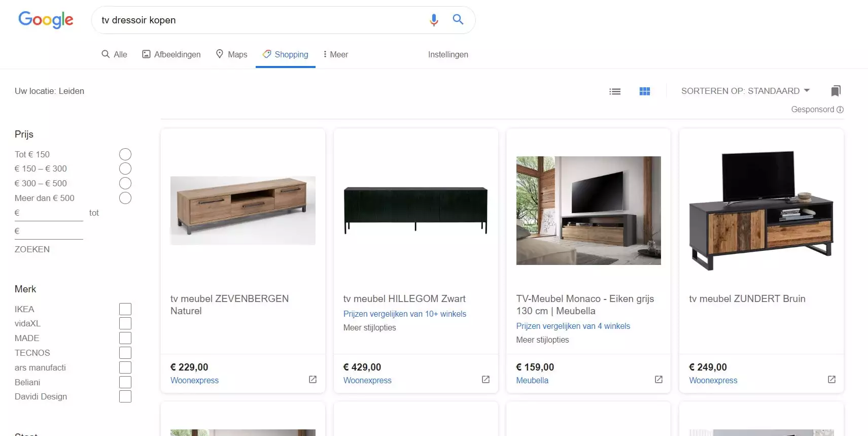The width and height of the screenshot is (868, 436).
Task: Click title TV-Meubel Monaco - Eiken grijs
Action: (x=585, y=305)
